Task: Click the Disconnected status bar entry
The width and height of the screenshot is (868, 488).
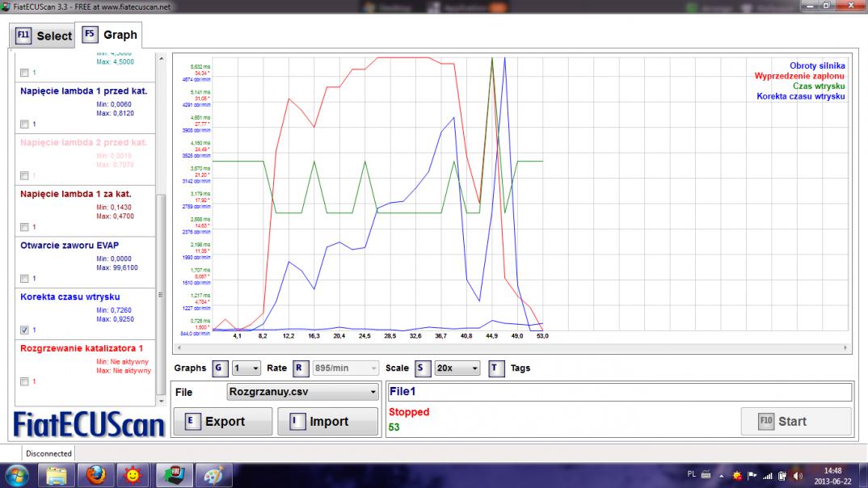Action: [x=48, y=454]
